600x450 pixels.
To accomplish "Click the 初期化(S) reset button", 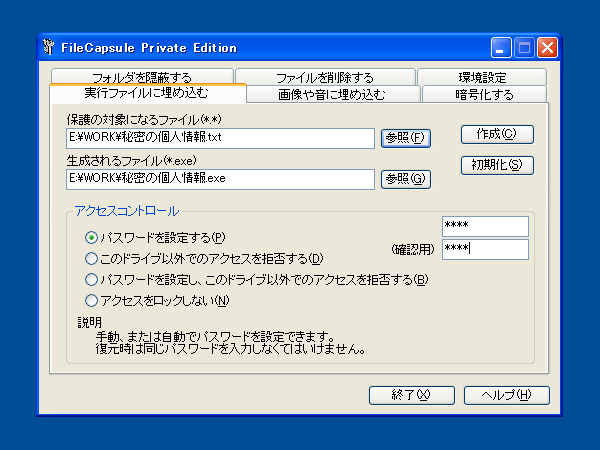I will coord(497,165).
